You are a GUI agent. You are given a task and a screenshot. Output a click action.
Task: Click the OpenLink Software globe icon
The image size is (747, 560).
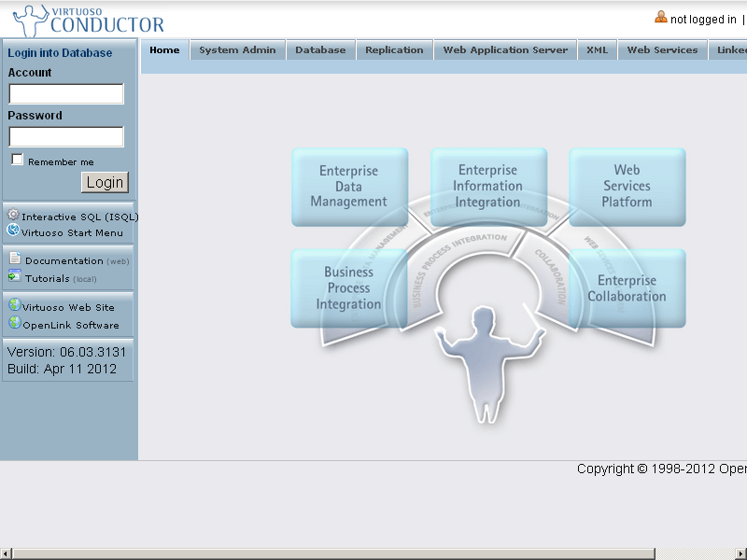[14, 324]
